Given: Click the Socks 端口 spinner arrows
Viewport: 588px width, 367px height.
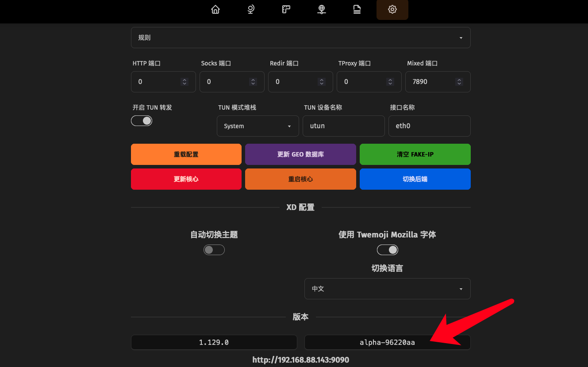Looking at the screenshot, I should pos(253,82).
